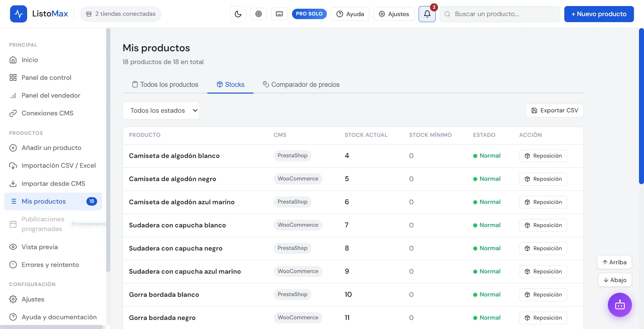
Task: Focus the Buscar un producto field
Action: point(500,14)
